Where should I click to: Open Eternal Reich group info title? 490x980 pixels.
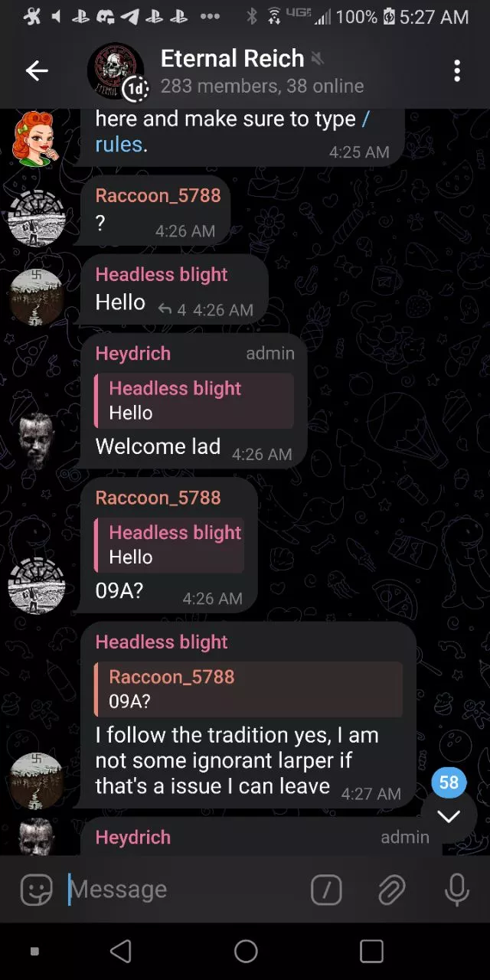coord(232,58)
